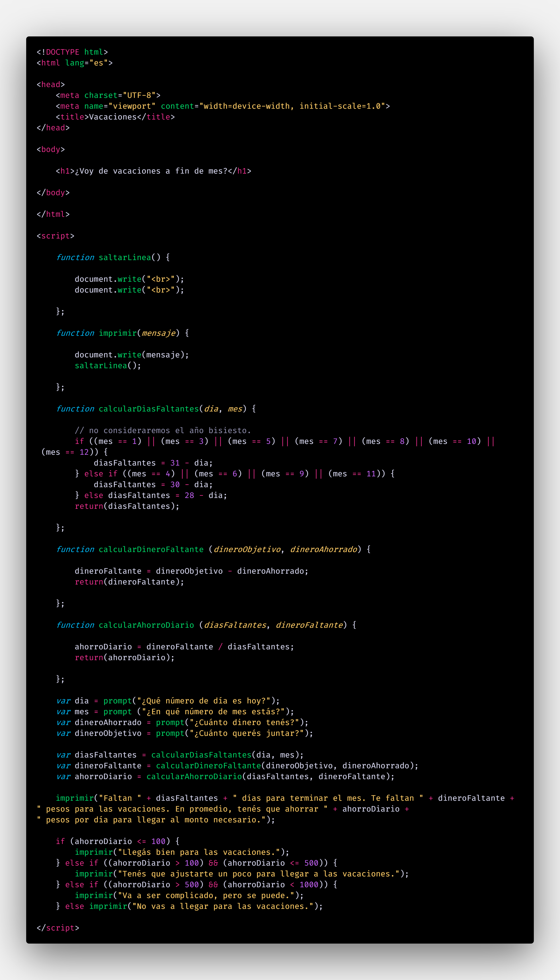Click the 'function calcularAhorroDiario' declaration

tap(206, 625)
